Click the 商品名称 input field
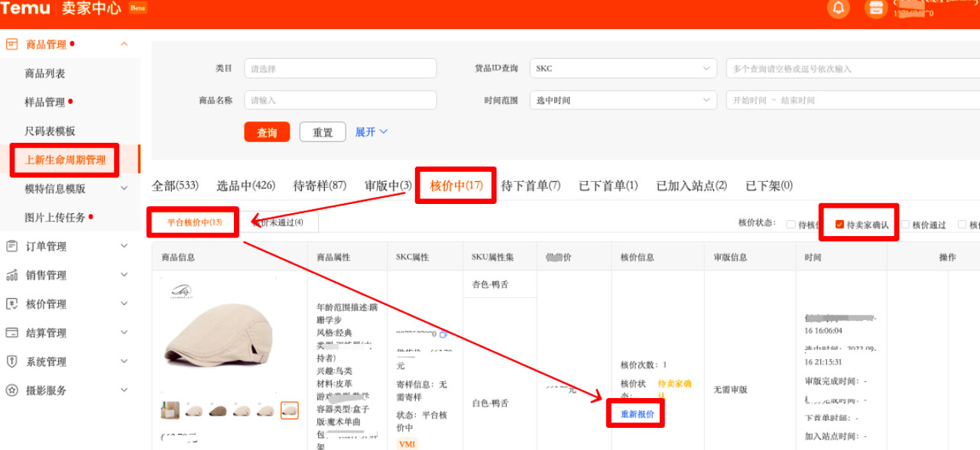The image size is (980, 450). tap(339, 99)
